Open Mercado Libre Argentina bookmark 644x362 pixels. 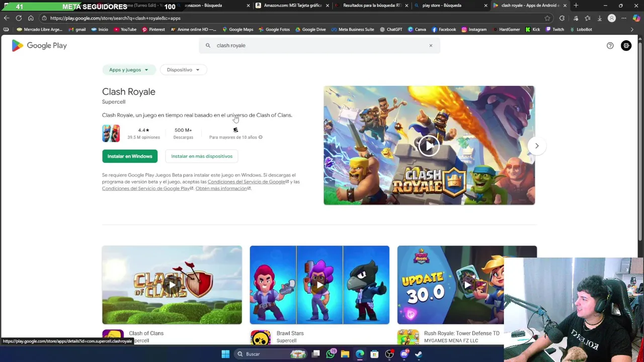click(x=40, y=30)
